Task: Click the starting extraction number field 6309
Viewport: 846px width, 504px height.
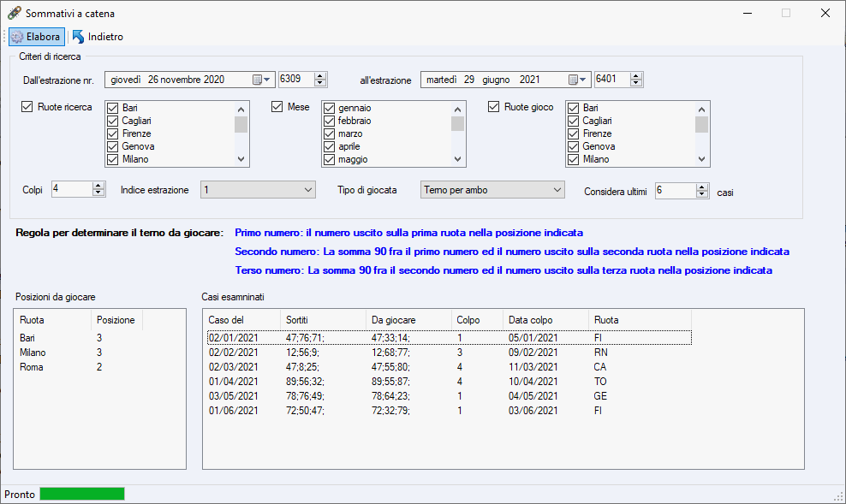Action: [x=295, y=80]
